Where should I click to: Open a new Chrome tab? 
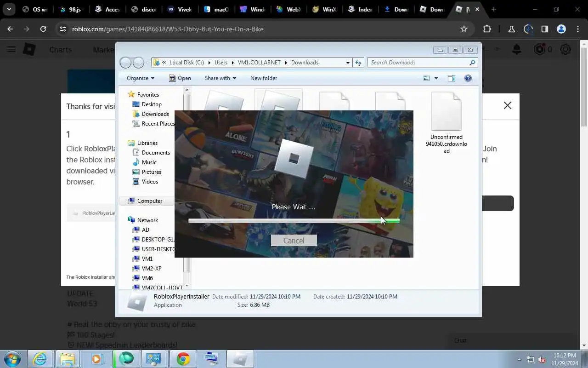click(x=494, y=9)
